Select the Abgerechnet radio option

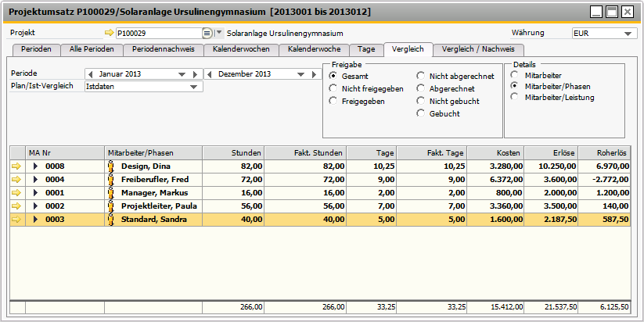(421, 88)
